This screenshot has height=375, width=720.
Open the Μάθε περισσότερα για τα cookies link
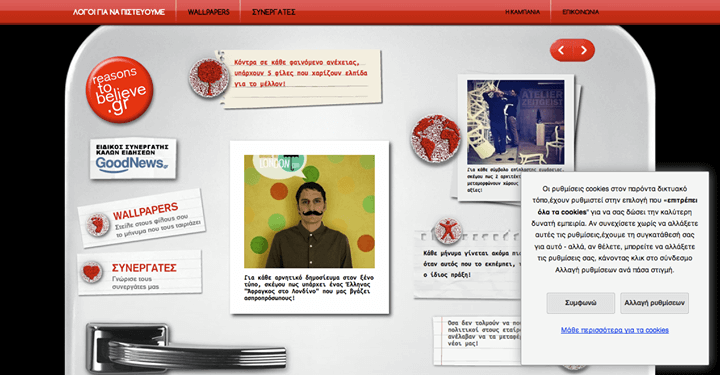tap(614, 330)
